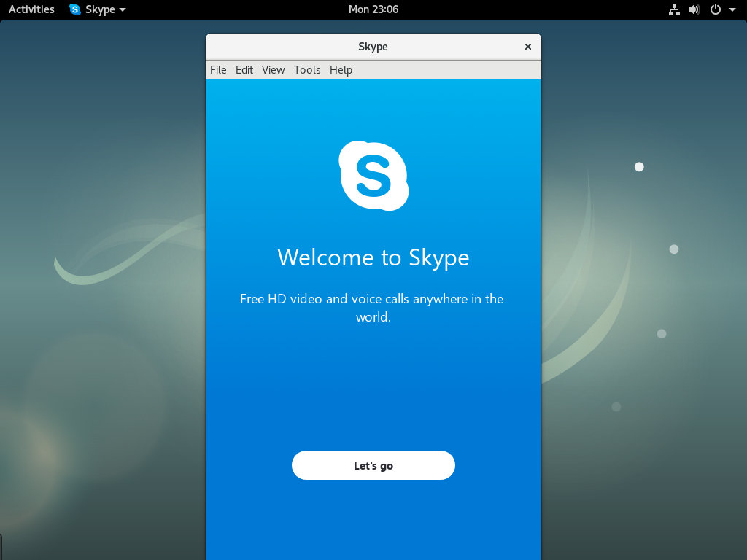Open the Activities overview

tap(31, 9)
